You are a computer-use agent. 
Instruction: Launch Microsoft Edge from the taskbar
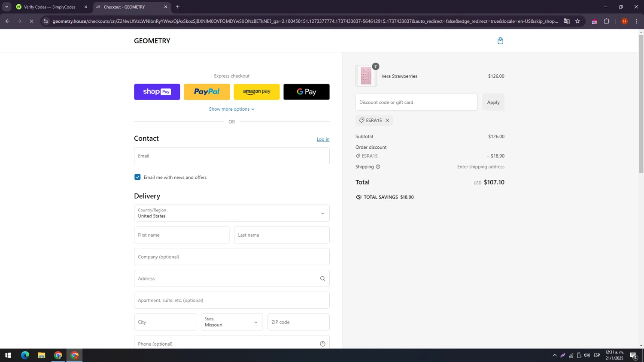pos(25,355)
